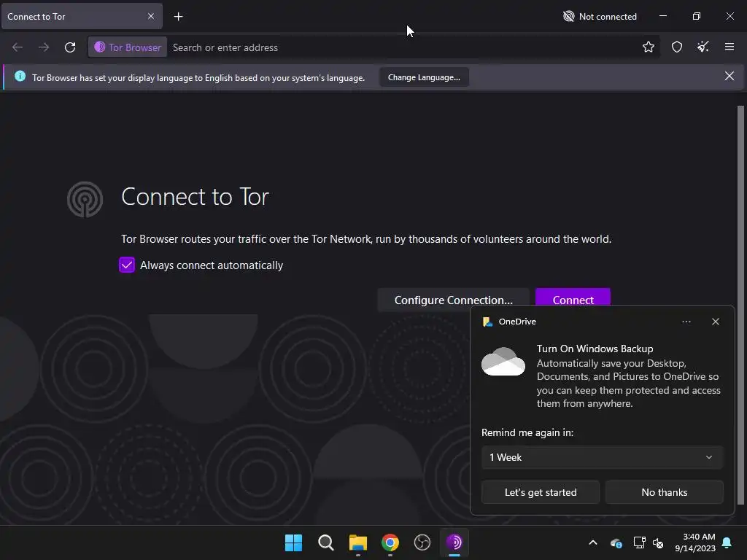Close the Connect to Tor tab
747x560 pixels.
151,16
